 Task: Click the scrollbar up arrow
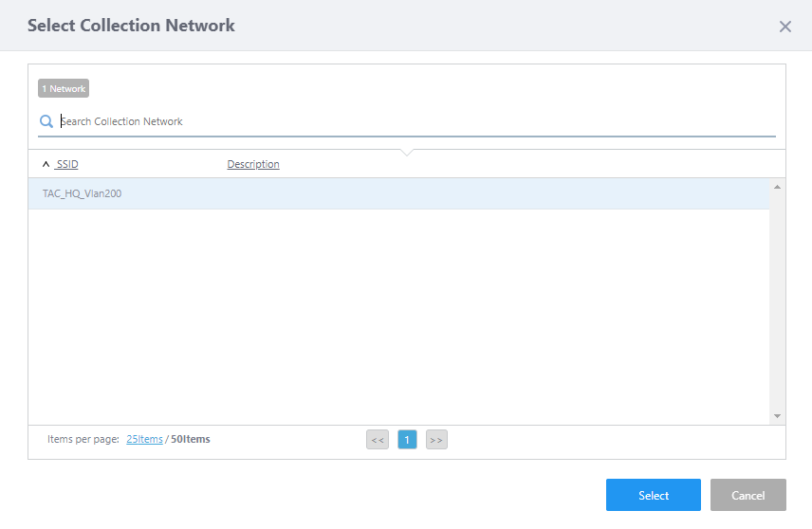coord(777,187)
